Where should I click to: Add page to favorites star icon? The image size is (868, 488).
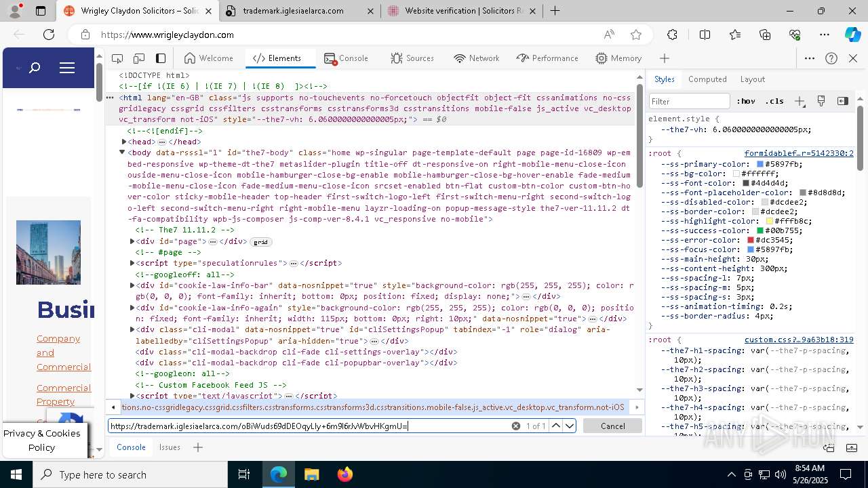636,35
